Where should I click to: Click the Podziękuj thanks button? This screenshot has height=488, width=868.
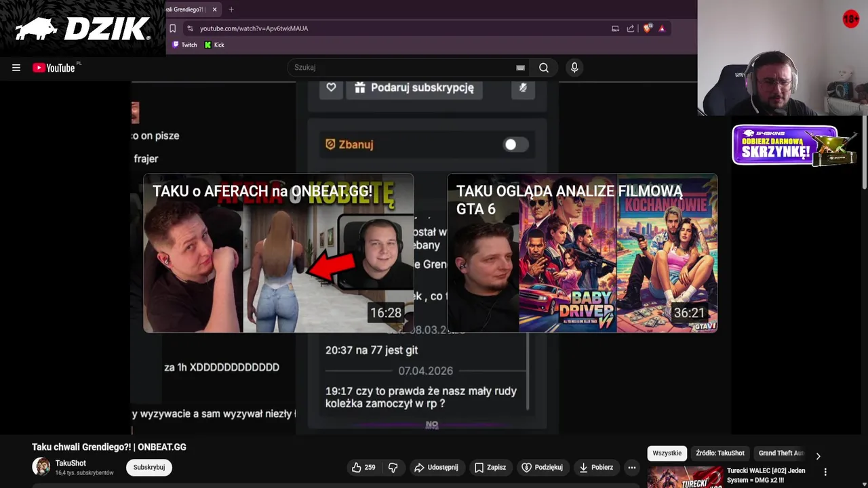point(542,468)
